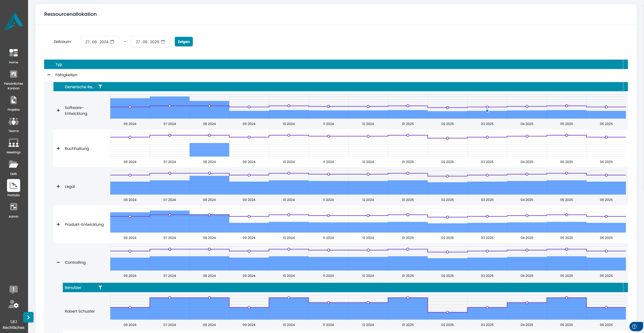Select the Portfolio icon in the sidebar
Image resolution: width=644 pixels, height=333 pixels.
coord(13,185)
